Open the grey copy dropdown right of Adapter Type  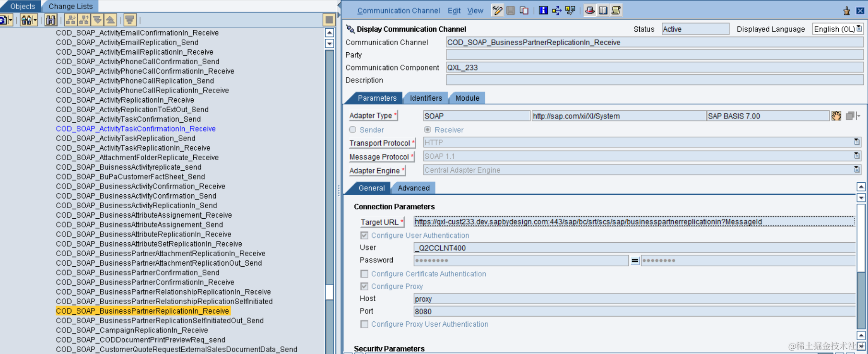click(853, 116)
